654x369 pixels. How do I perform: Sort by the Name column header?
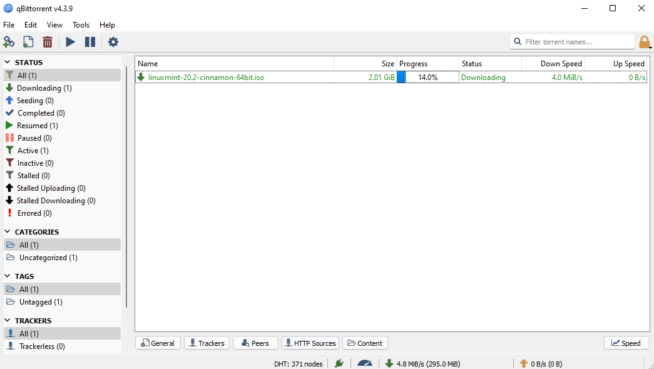(x=234, y=64)
